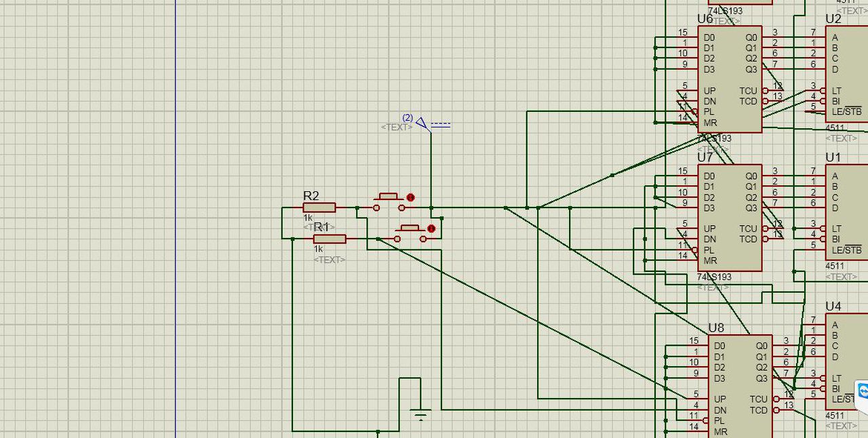This screenshot has height=438, width=868.
Task: Select the R2 resistor symbol
Action: pos(319,207)
